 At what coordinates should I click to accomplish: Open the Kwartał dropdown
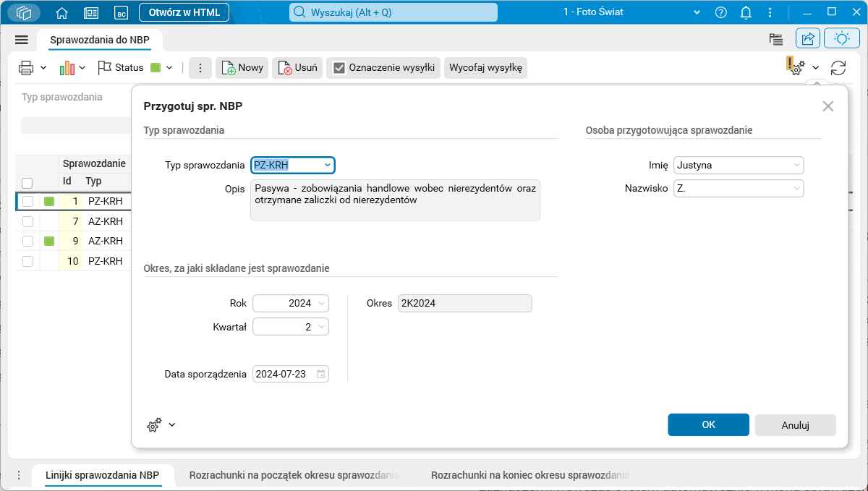point(321,327)
